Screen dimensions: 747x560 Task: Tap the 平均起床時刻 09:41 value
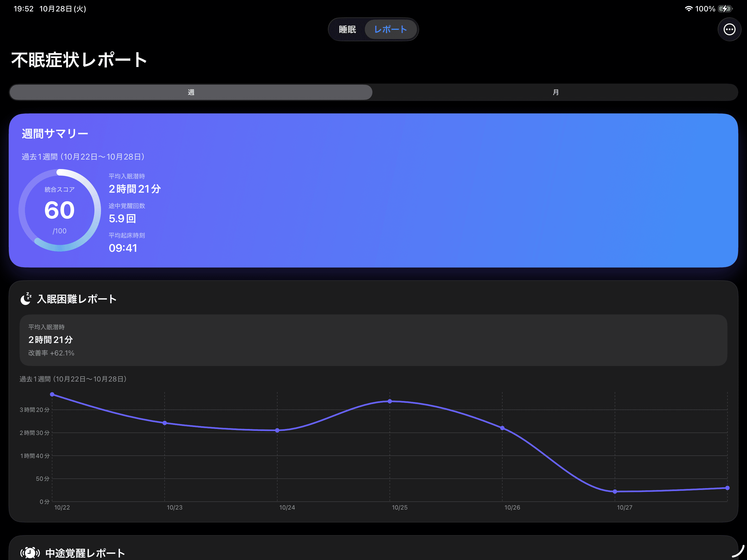click(123, 248)
